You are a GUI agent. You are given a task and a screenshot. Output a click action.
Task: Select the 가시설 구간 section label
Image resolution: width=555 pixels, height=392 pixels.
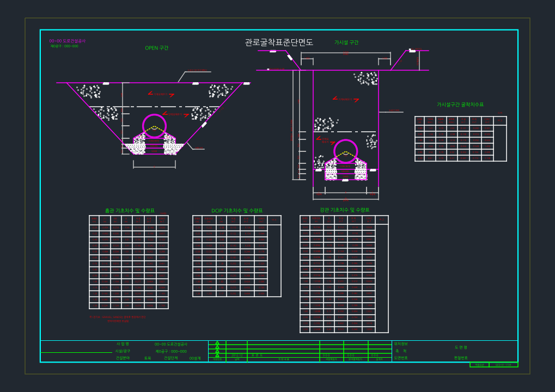(x=346, y=42)
